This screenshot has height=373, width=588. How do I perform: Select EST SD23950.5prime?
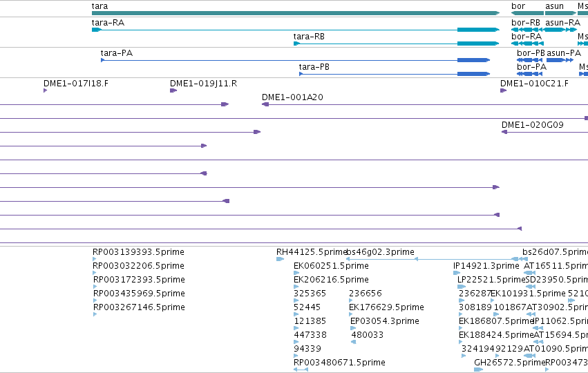coord(557,280)
